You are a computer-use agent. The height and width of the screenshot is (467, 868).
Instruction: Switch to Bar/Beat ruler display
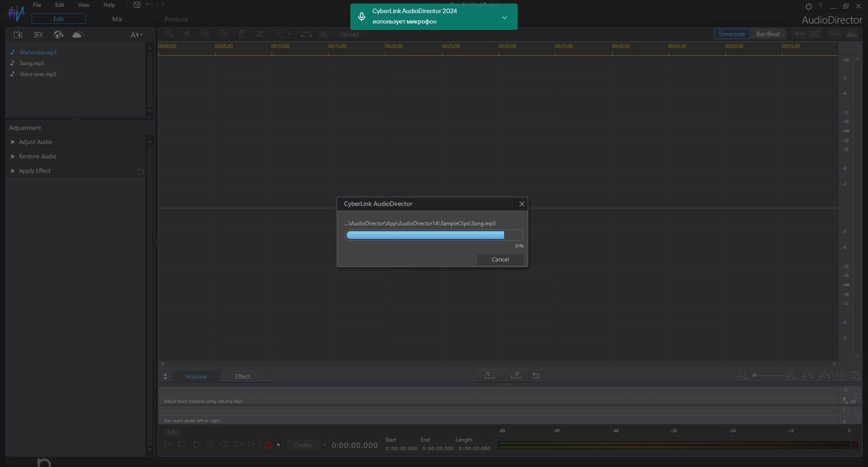768,34
